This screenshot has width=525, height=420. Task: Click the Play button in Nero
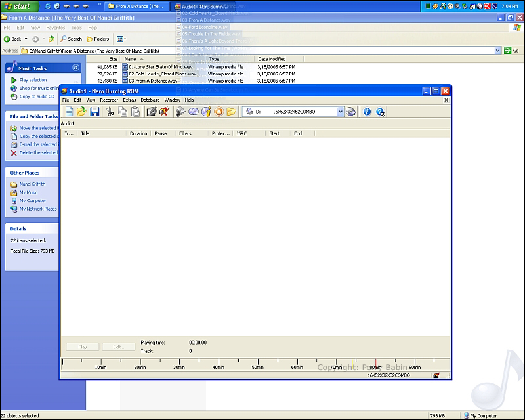pos(83,346)
